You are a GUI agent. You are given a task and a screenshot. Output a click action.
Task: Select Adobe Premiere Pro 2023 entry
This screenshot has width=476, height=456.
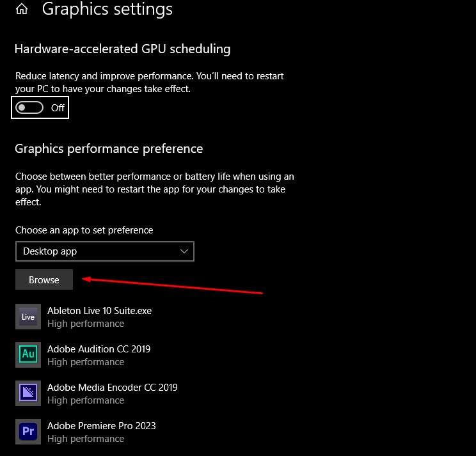(x=101, y=426)
